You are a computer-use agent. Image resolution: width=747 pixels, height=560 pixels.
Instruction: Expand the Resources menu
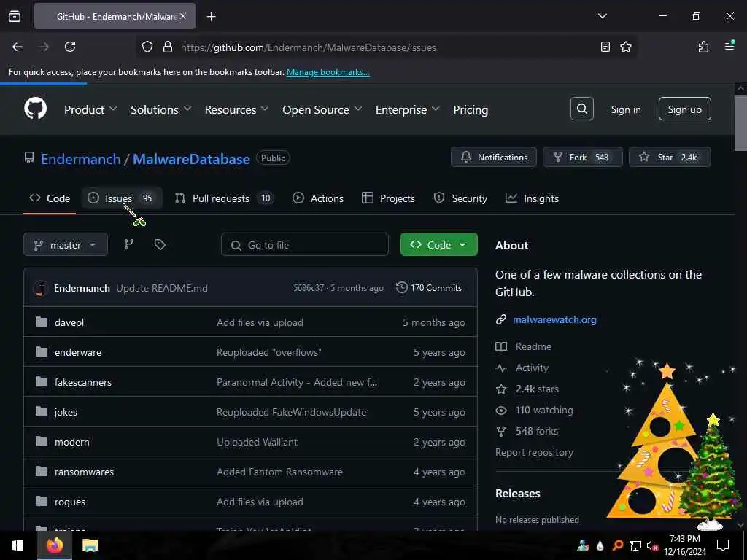pos(237,109)
